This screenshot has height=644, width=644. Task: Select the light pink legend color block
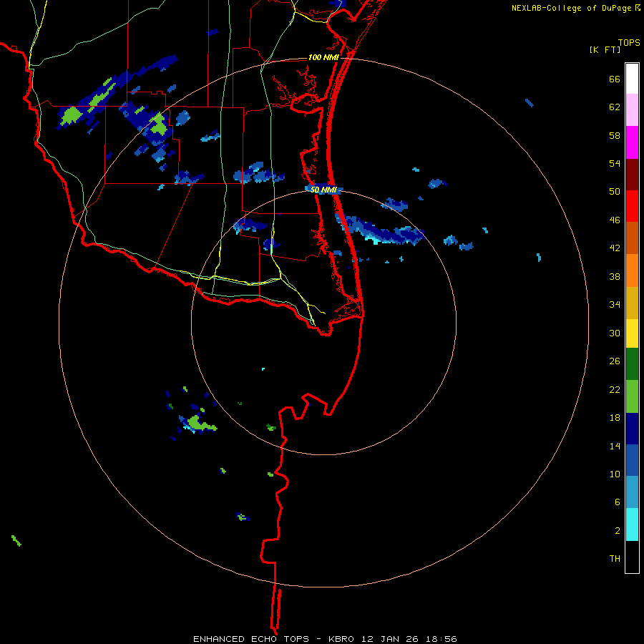click(632, 110)
